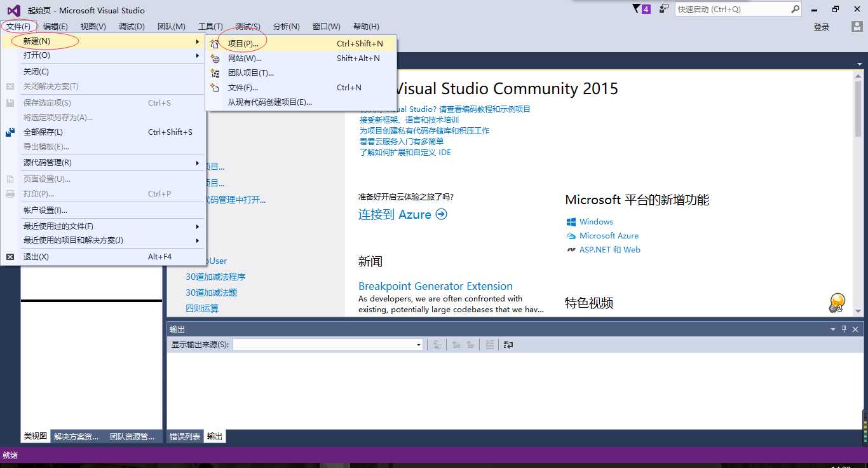
Task: Choose 网站(W)... from the New submenu
Action: (301, 59)
